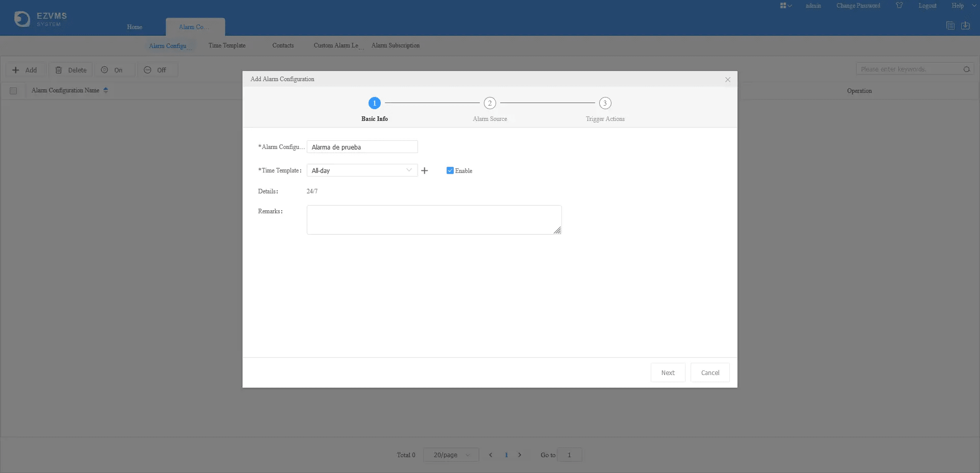Viewport: 980px width, 473px height.
Task: Close the Add Alarm Configuration dialog
Action: coord(728,80)
